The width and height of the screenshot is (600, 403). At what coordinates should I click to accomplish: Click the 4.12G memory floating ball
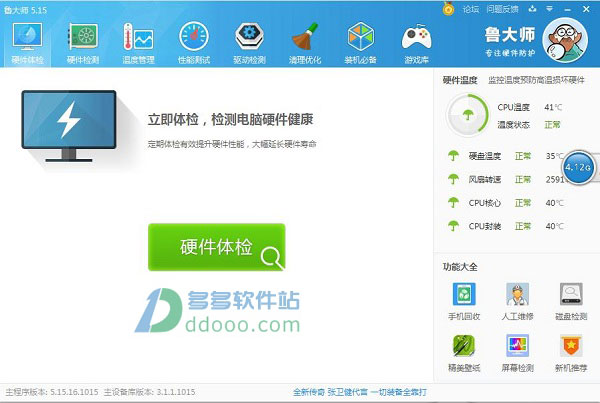[578, 167]
